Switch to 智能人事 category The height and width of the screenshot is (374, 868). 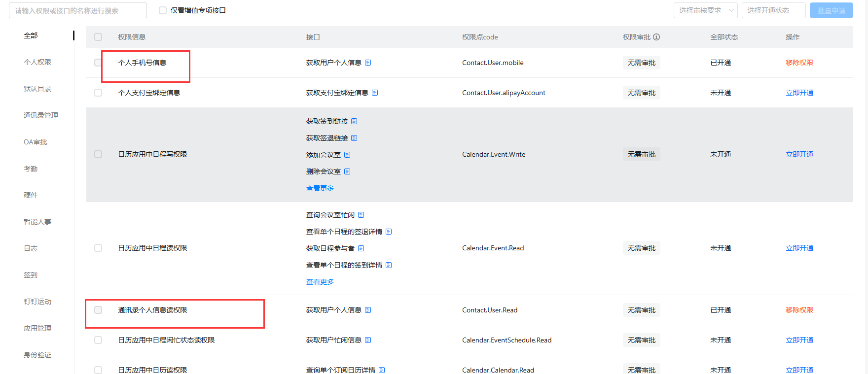pos(37,222)
